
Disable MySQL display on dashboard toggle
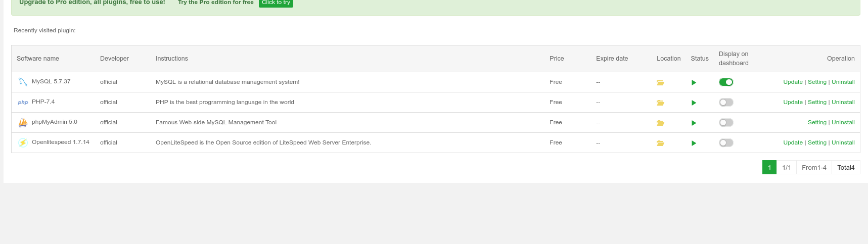click(x=726, y=82)
